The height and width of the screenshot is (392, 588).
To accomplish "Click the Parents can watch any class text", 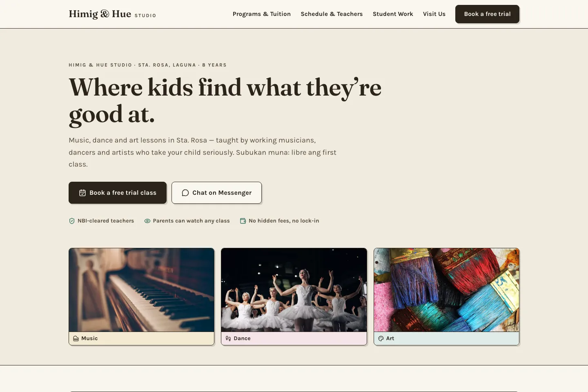I will (191, 221).
